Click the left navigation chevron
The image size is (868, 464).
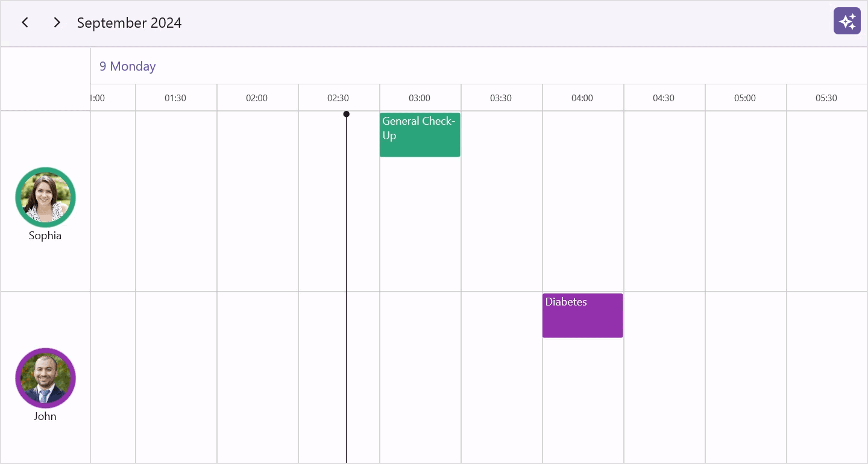[25, 22]
